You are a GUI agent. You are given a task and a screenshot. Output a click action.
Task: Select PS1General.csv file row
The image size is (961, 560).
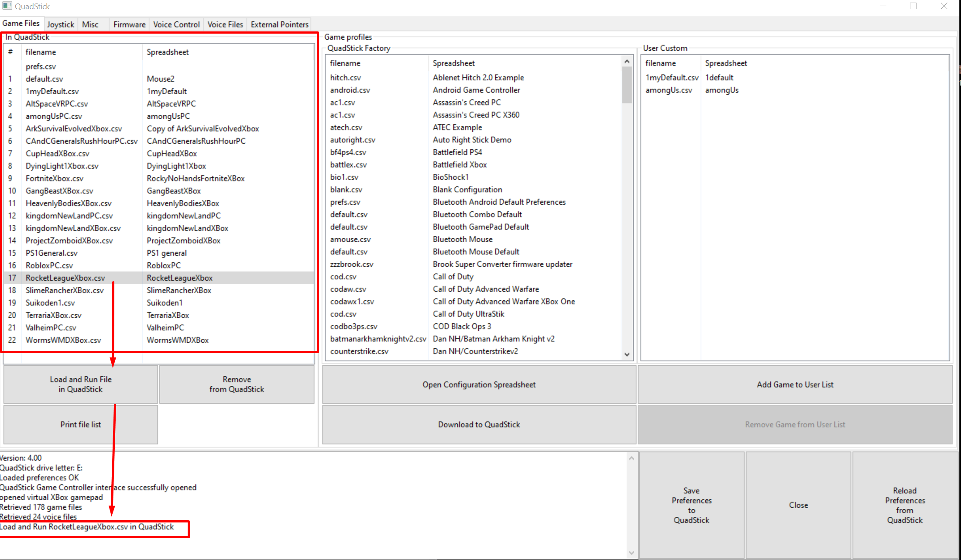[x=159, y=253]
